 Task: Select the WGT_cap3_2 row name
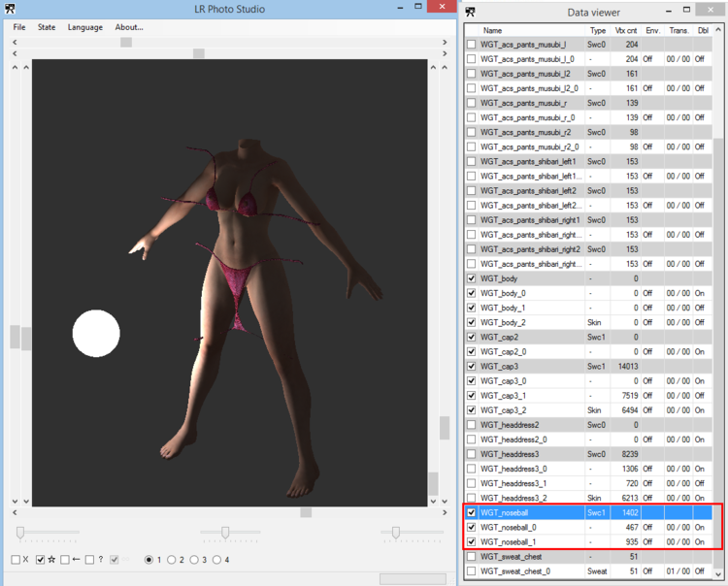[503, 410]
